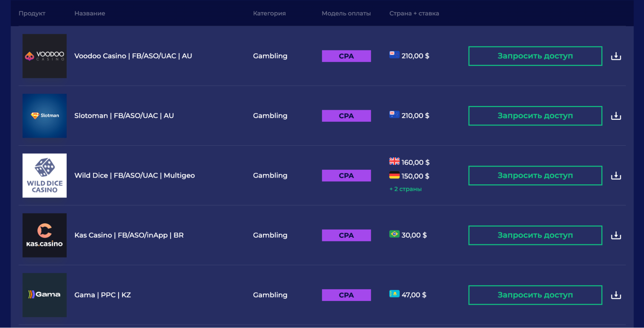Select 'Wild Dice | FB/ASO/UAC | Multigeo' title
The width and height of the screenshot is (644, 328).
tap(135, 175)
